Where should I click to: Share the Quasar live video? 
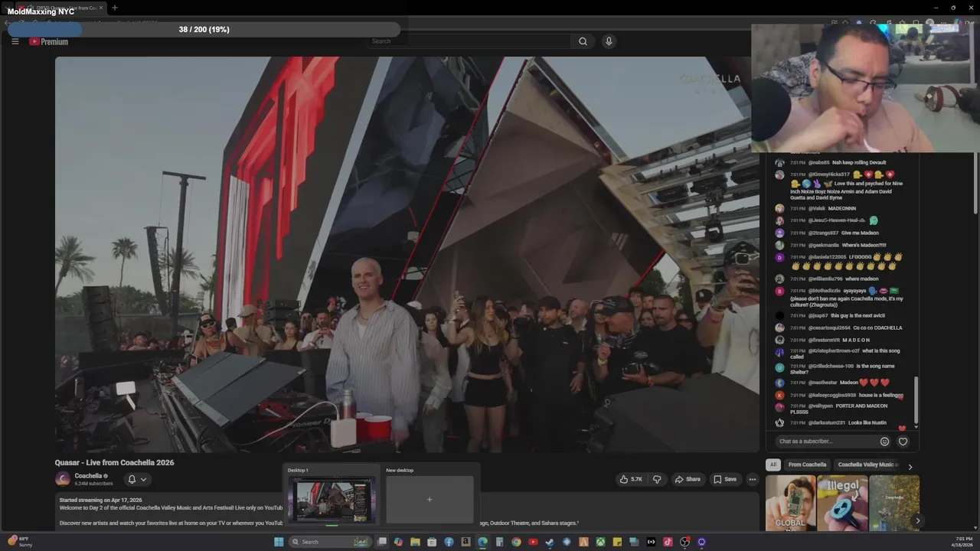coord(687,479)
